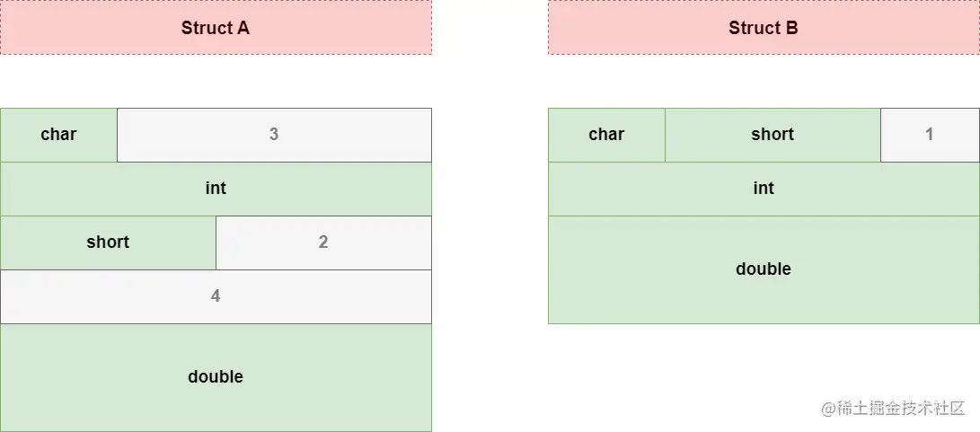Click the 'short' label in Struct A
The image size is (980, 432).
point(108,242)
